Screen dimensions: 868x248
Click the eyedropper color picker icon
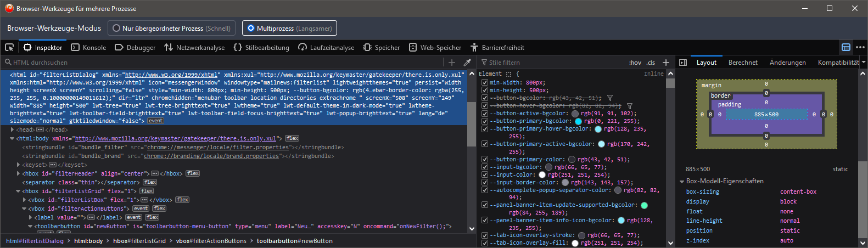[x=467, y=63]
